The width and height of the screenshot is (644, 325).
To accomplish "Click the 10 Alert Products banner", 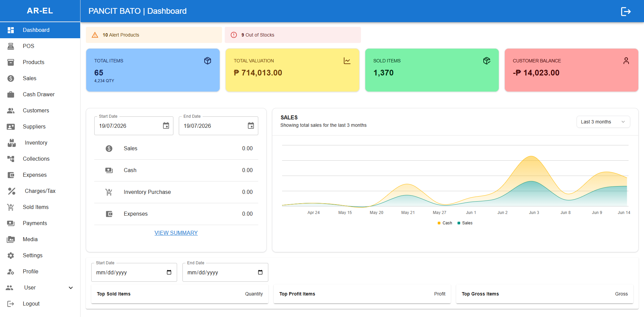I will click(x=154, y=35).
